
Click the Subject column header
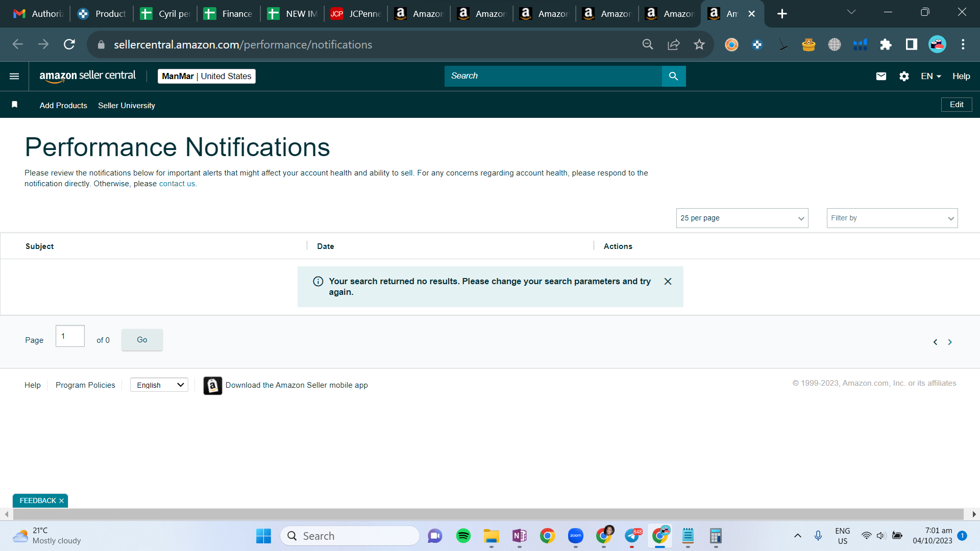click(x=40, y=246)
